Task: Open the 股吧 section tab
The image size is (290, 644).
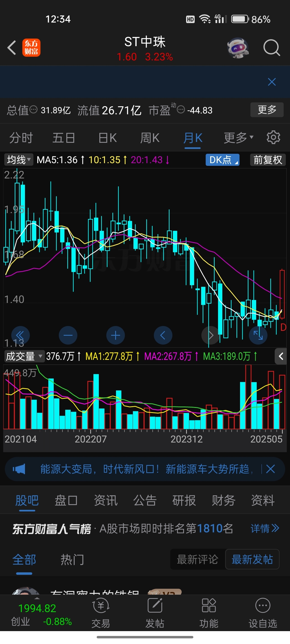Action: point(27,500)
